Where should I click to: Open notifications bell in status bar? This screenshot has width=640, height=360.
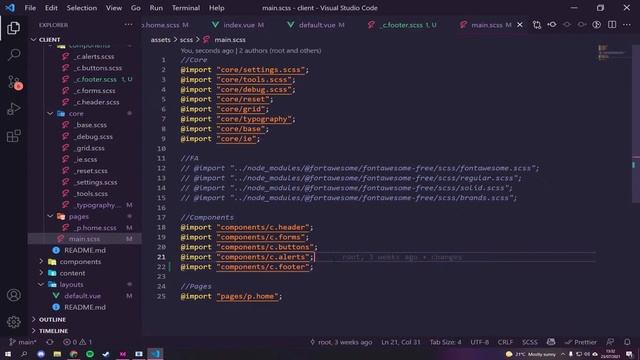click(627, 342)
